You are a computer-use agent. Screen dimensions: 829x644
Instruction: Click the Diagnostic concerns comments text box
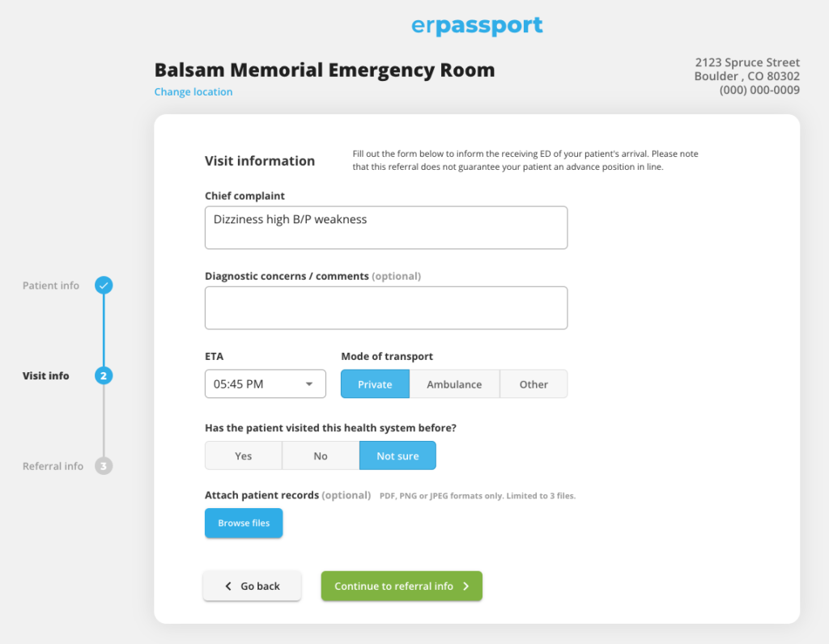coord(386,308)
